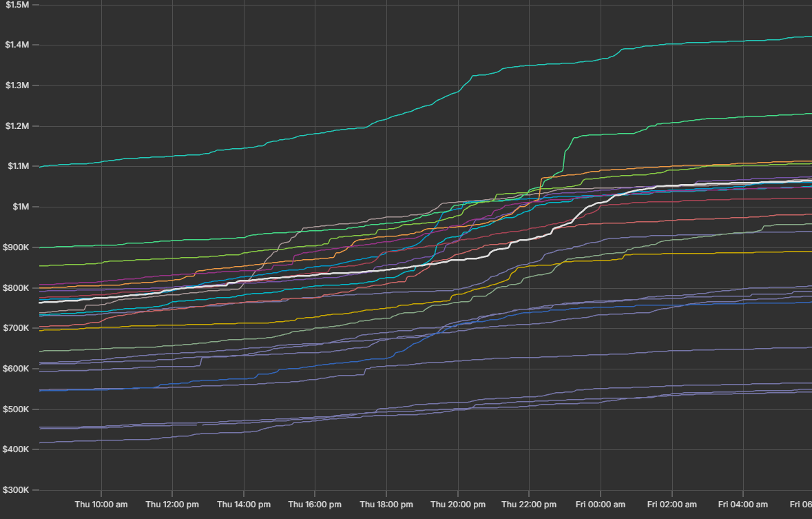Click the Thu 14:00 pm time label
The image size is (812, 519).
(243, 505)
